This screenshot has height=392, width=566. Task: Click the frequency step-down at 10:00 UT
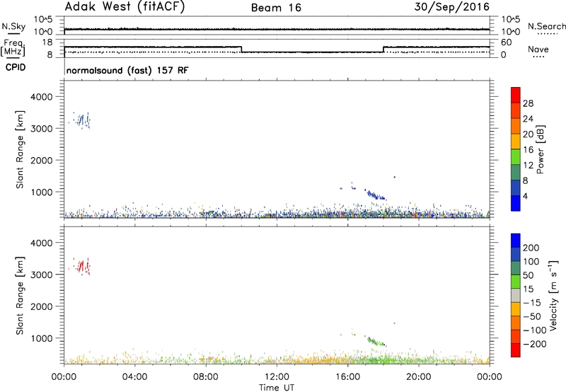(241, 50)
